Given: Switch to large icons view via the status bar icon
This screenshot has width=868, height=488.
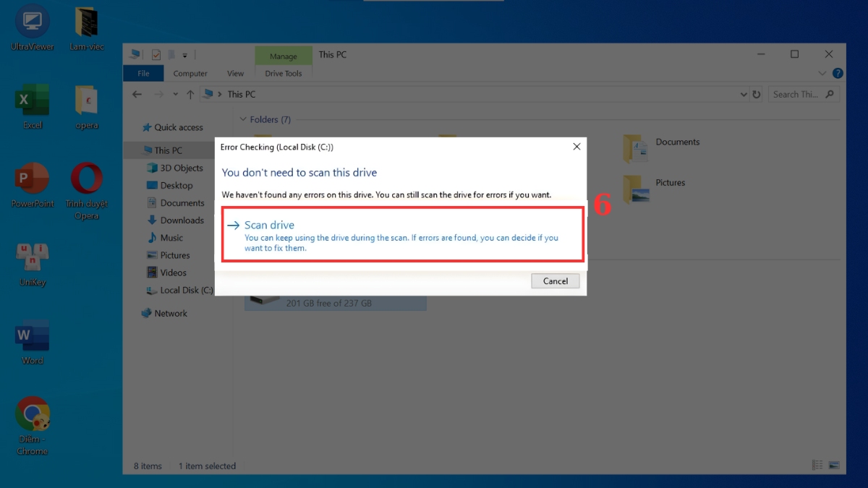Looking at the screenshot, I should pos(834,466).
